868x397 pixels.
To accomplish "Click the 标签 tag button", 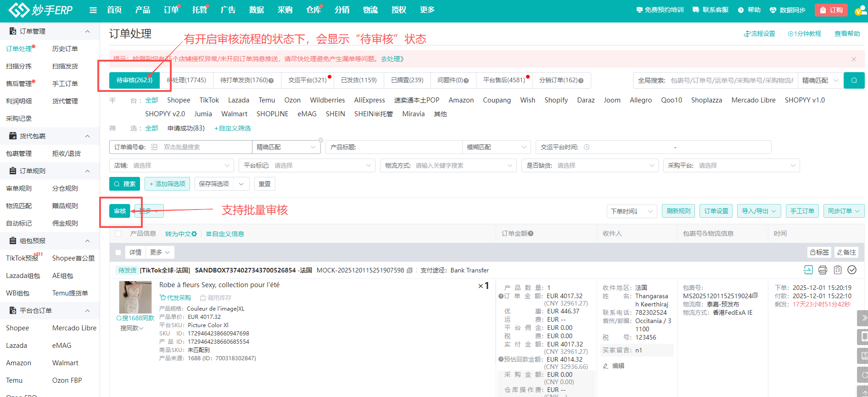I will [819, 252].
